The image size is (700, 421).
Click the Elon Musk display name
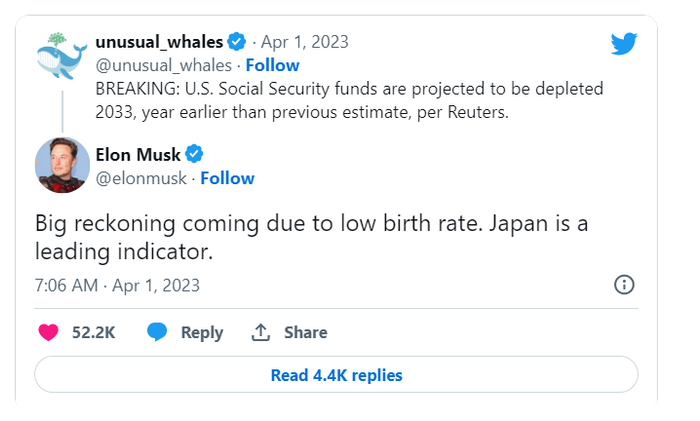[x=139, y=154]
